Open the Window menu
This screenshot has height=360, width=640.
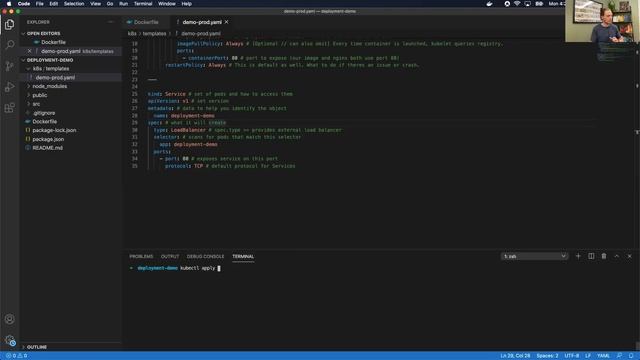pyautogui.click(x=167, y=4)
